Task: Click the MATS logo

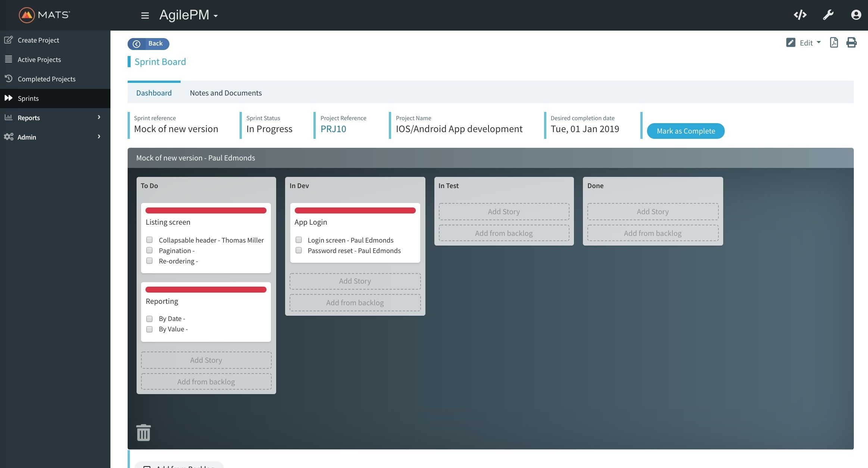Action: pyautogui.click(x=44, y=15)
